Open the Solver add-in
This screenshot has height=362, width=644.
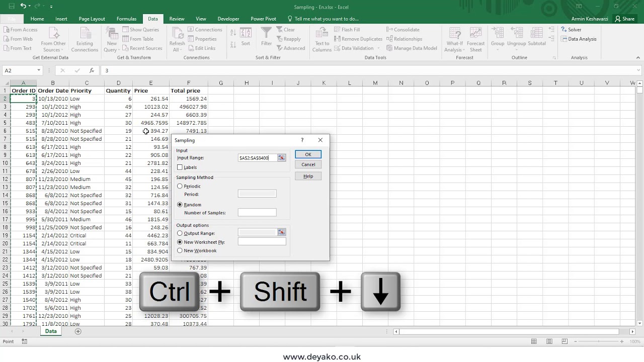571,30
